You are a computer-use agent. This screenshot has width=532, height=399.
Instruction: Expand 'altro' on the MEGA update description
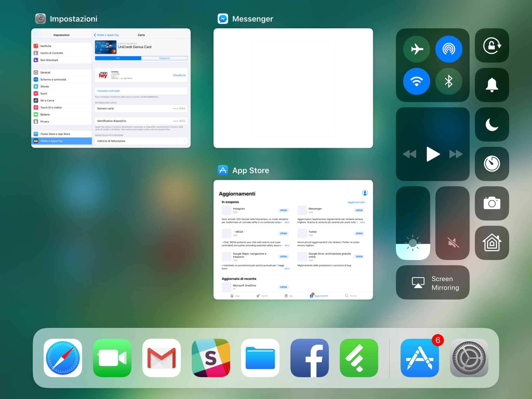coord(287,245)
